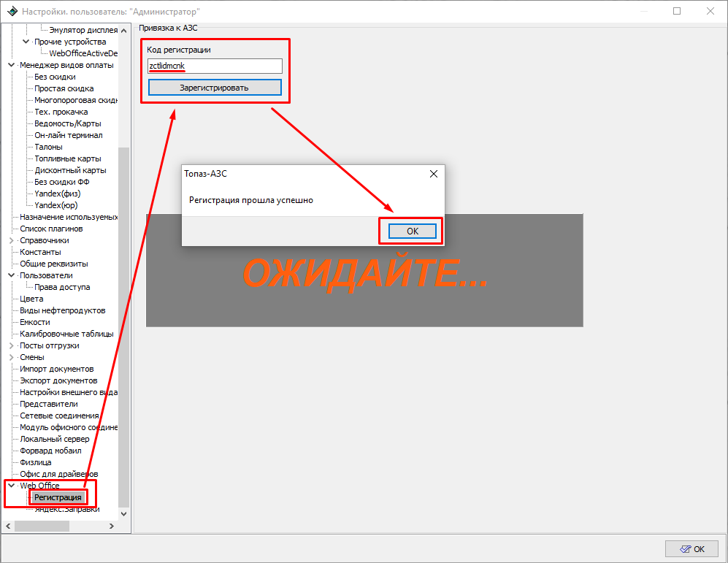Select Простая скидка in the tree
The width and height of the screenshot is (728, 563).
pyautogui.click(x=64, y=88)
